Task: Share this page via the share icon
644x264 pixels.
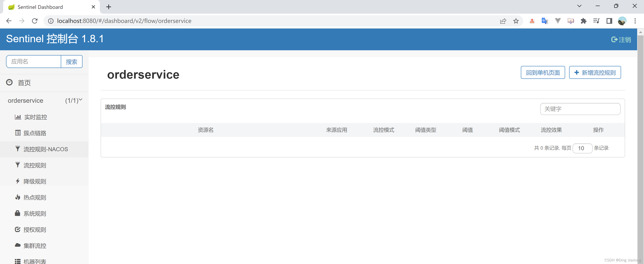Action: pyautogui.click(x=503, y=21)
